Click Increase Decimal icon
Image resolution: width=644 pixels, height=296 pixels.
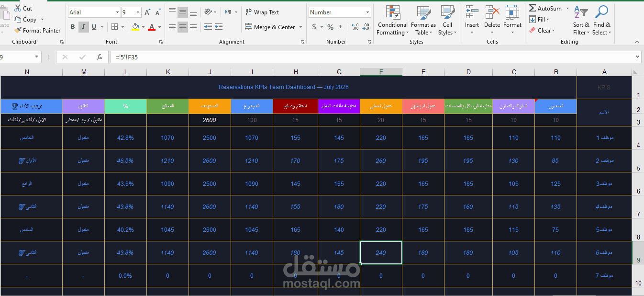[x=355, y=27]
